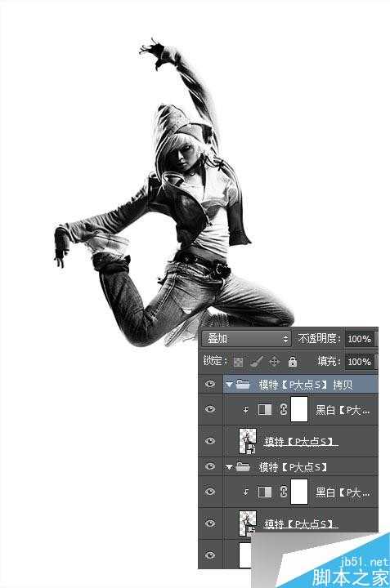Click the mask link chain on top 黑白 layer
This screenshot has height=588, width=390.
[284, 409]
